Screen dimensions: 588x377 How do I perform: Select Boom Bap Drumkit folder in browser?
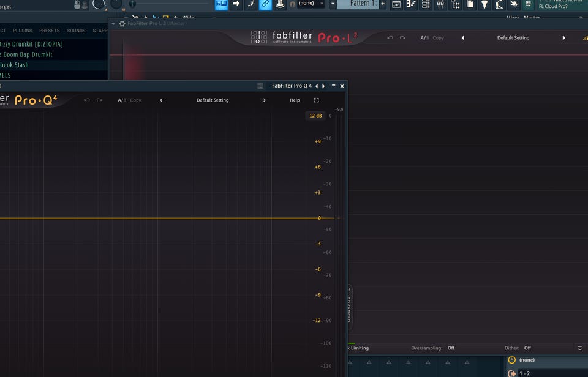(54, 54)
